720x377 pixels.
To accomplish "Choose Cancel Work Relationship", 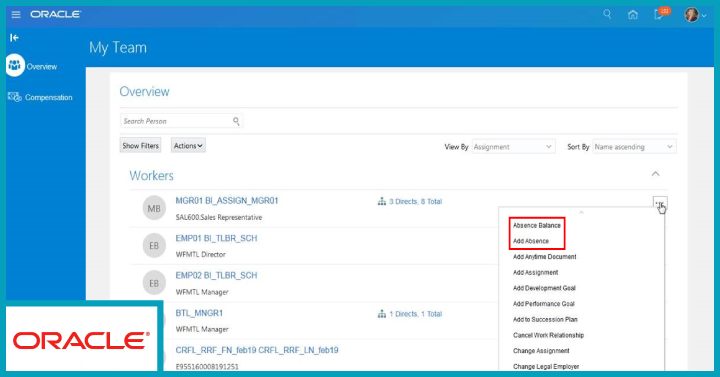I will click(x=548, y=335).
